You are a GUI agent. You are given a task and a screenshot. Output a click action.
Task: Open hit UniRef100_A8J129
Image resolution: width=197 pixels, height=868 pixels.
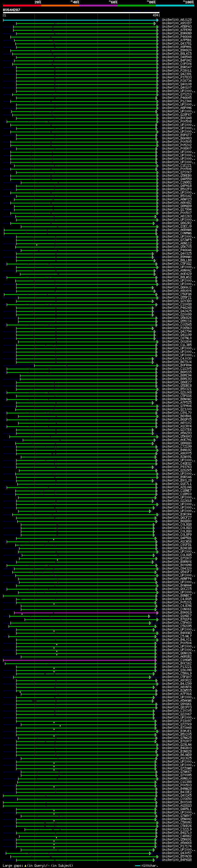(x=177, y=20)
